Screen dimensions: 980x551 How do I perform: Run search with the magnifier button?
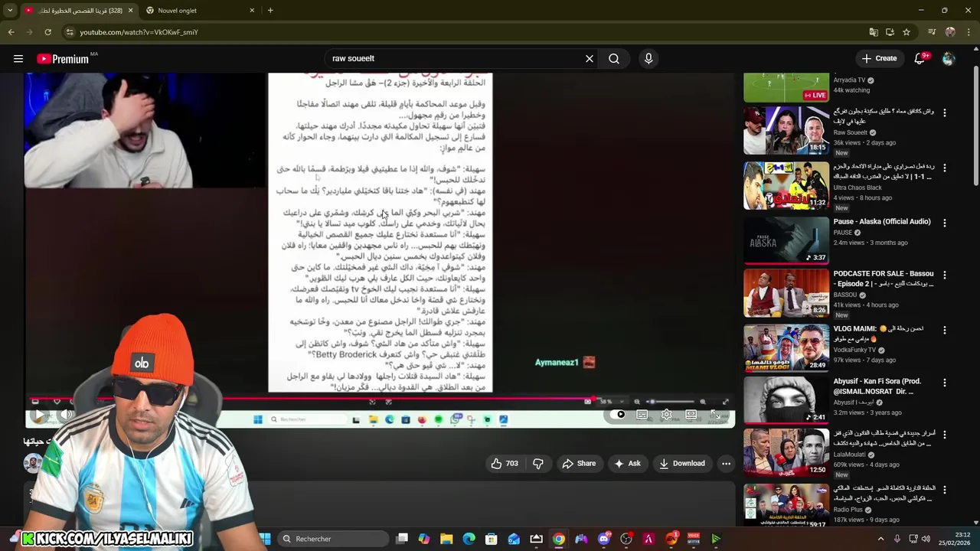614,58
